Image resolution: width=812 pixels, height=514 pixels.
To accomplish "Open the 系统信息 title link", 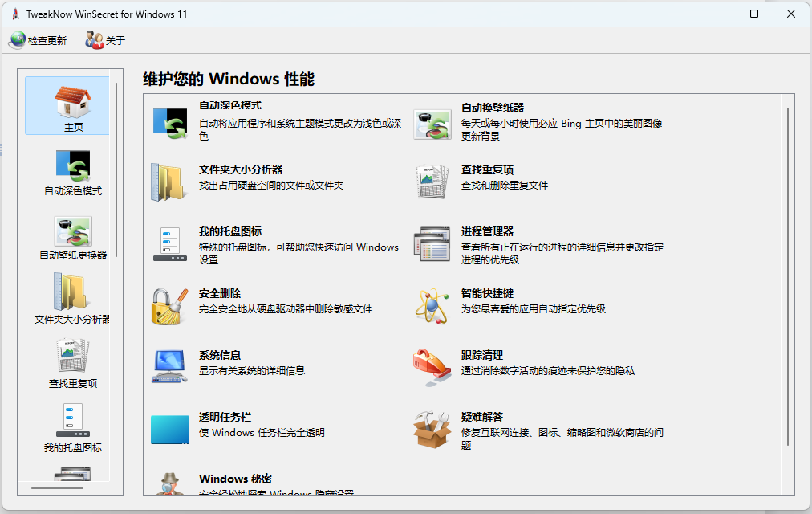I will point(220,355).
